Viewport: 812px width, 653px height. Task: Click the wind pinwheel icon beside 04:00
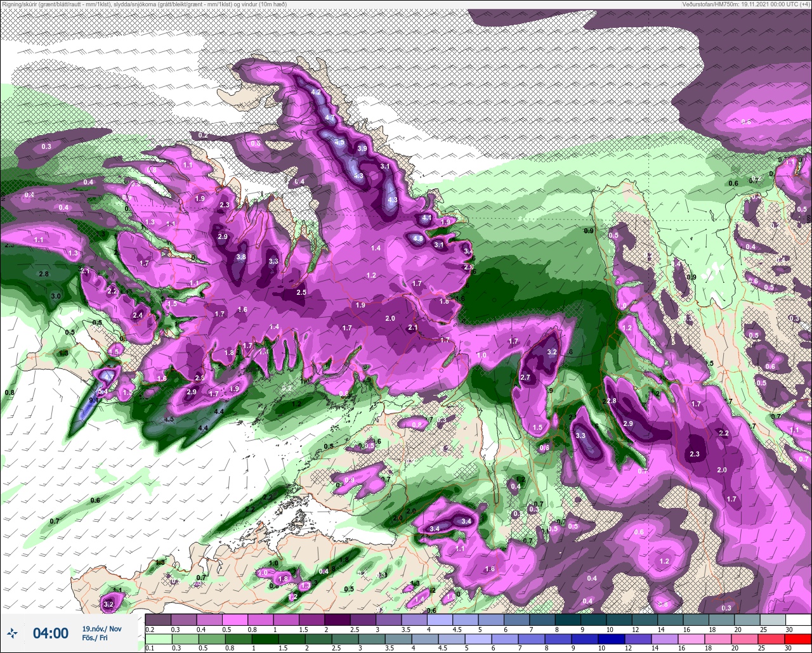tap(13, 633)
